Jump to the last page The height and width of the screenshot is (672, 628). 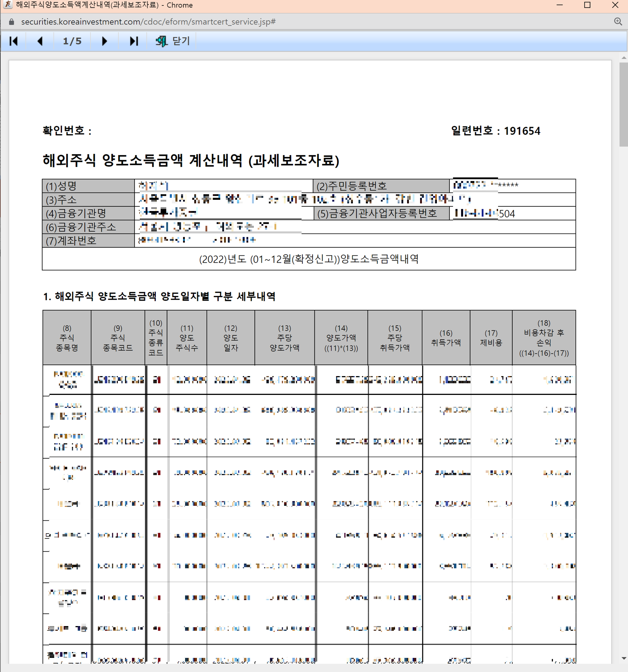[x=134, y=41]
